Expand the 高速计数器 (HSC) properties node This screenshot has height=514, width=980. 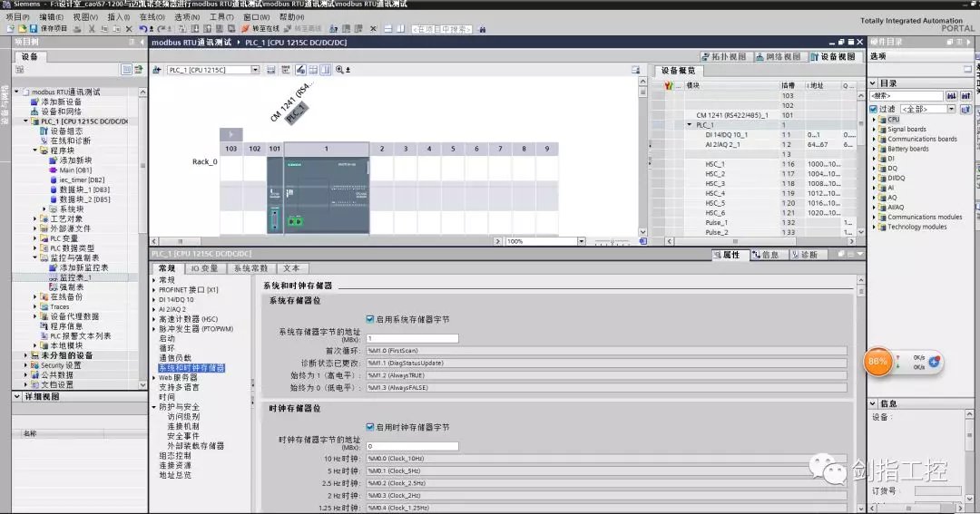coord(154,319)
